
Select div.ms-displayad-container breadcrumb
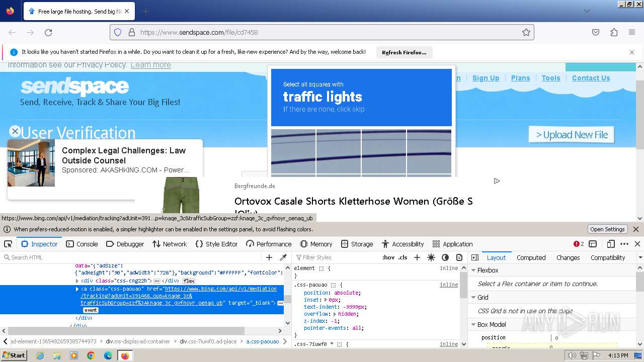click(137, 341)
